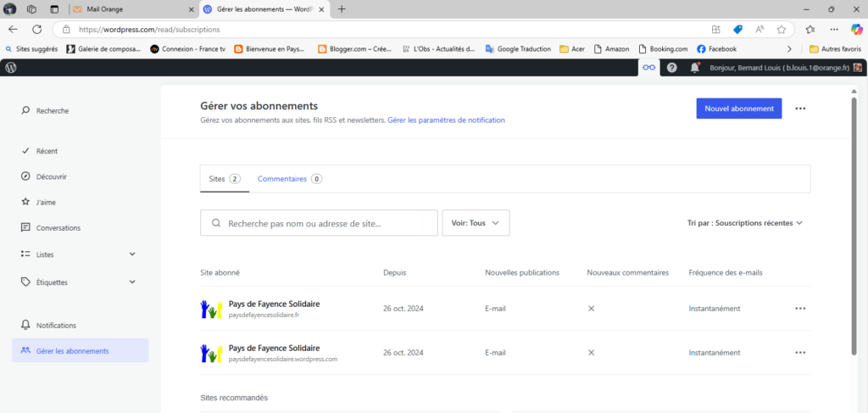The height and width of the screenshot is (413, 868).
Task: Click the WordPress logo in admin bar
Action: point(11,68)
